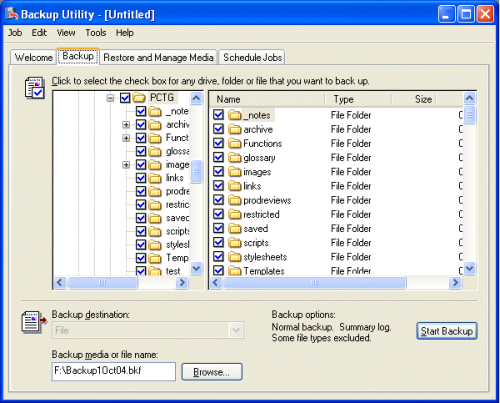Click the Browse... button
This screenshot has height=403, width=500.
[x=212, y=372]
